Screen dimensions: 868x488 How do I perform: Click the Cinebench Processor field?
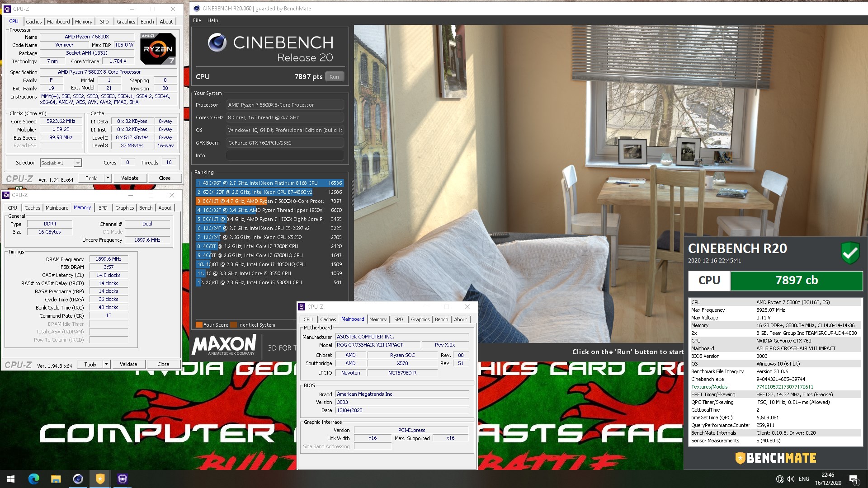[x=285, y=105]
